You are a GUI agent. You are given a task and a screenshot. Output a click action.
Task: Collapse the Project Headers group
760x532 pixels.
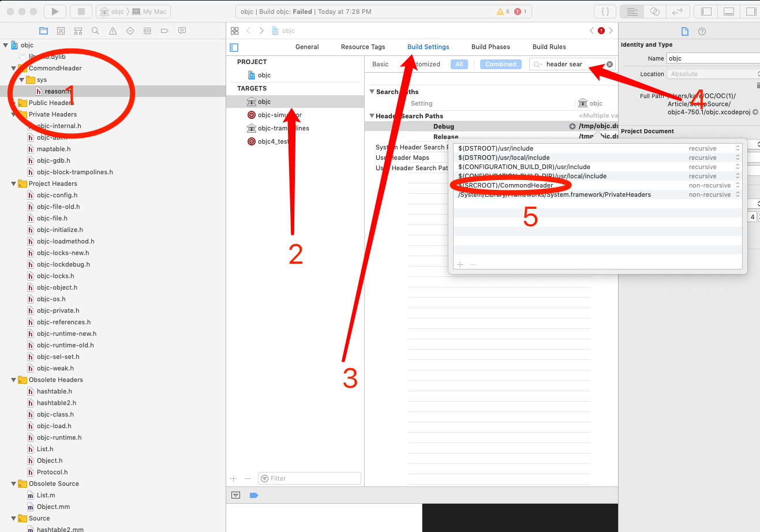pyautogui.click(x=13, y=183)
